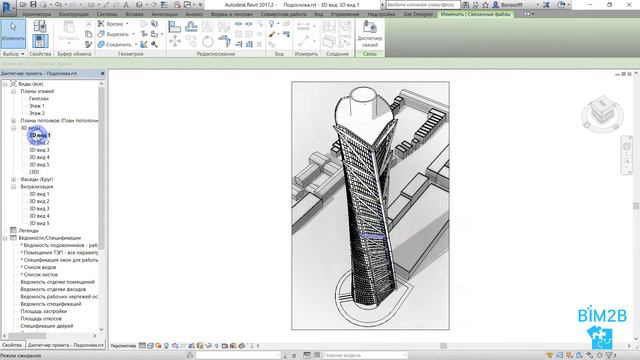Open the Аннотации ribbon tab
Screen dimensions: 640x360
click(x=164, y=14)
